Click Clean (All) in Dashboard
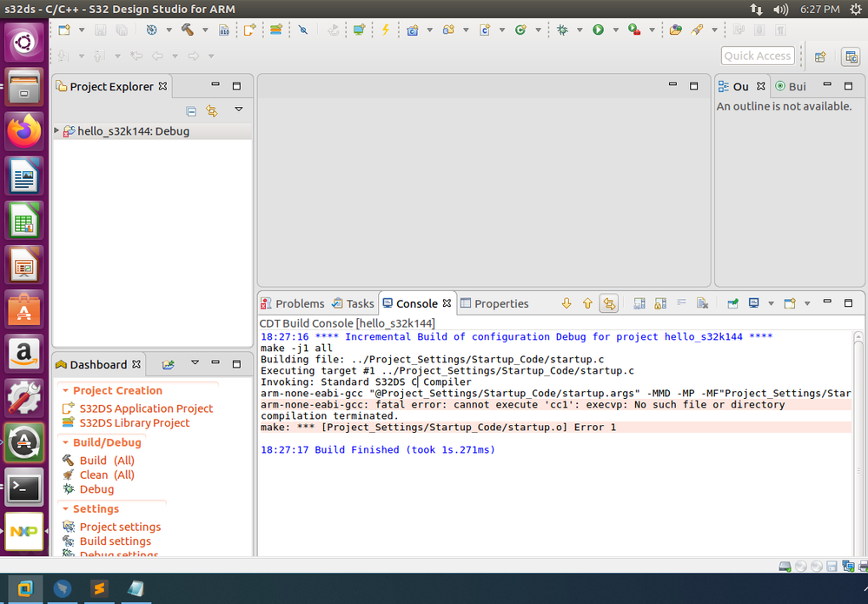 click(x=107, y=475)
